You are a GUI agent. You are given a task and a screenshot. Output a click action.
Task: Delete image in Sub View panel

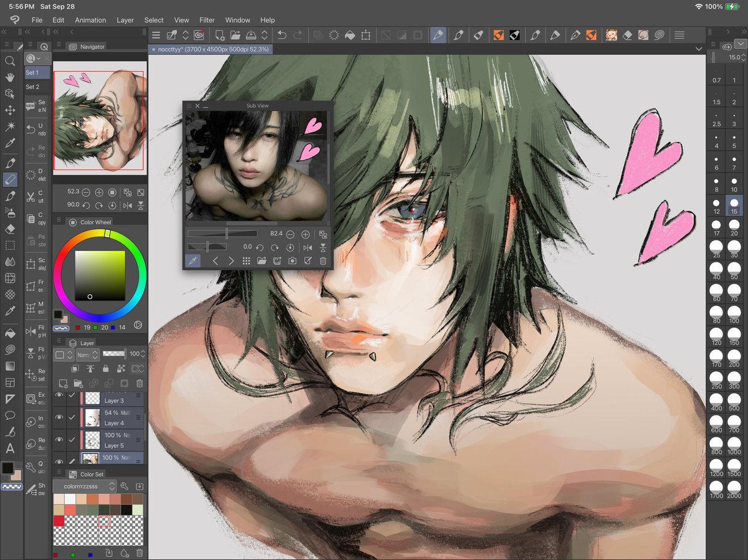pos(323,261)
